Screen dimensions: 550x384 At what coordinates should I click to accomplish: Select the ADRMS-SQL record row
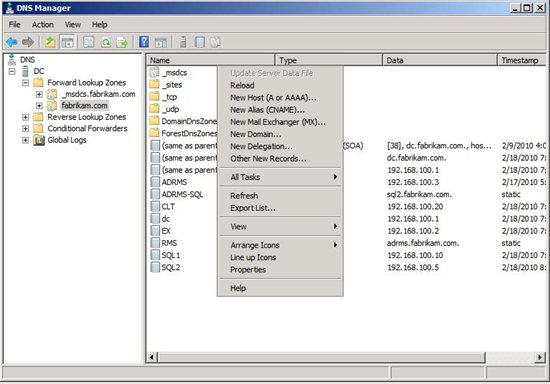click(x=182, y=194)
